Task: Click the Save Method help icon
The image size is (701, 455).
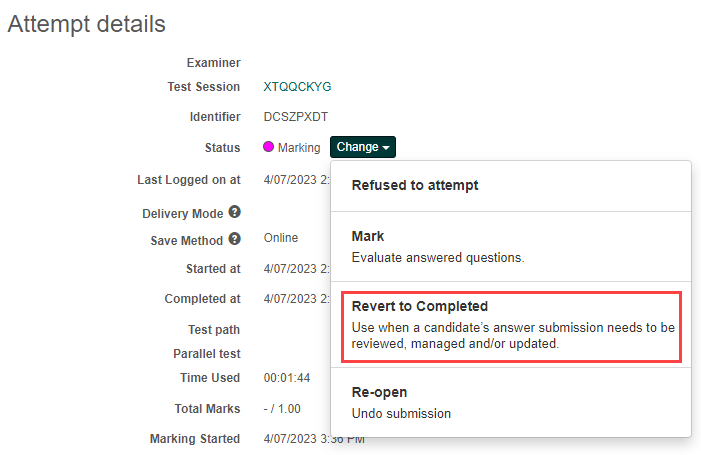Action: 234,239
